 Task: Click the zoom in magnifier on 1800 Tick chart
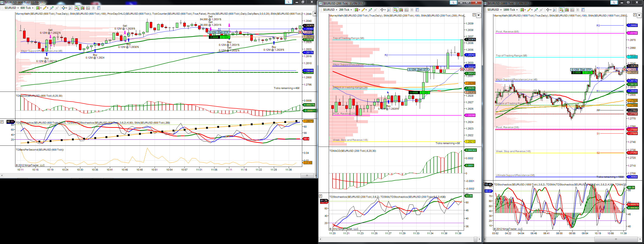pyautogui.click(x=536, y=10)
